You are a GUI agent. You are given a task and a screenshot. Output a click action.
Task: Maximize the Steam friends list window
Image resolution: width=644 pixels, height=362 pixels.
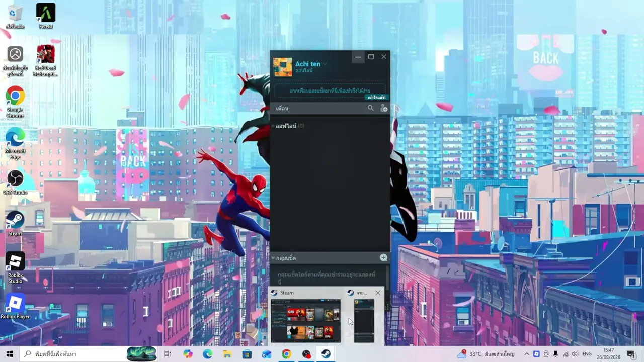(x=371, y=57)
